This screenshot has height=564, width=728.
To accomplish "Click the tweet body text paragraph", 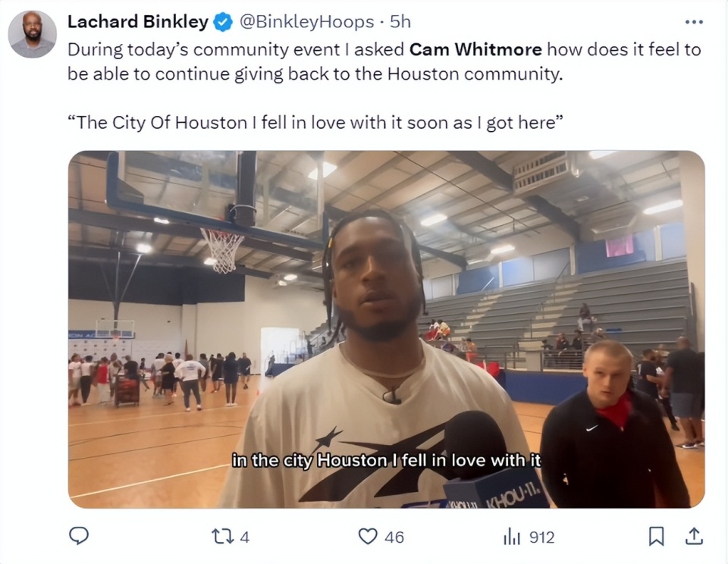I will pyautogui.click(x=384, y=61).
